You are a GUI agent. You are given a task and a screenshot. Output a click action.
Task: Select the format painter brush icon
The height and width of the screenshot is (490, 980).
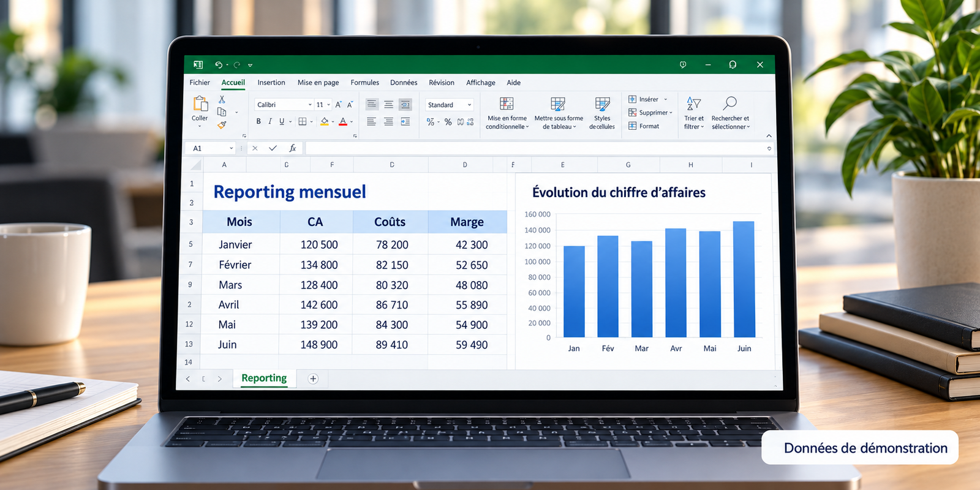(222, 125)
